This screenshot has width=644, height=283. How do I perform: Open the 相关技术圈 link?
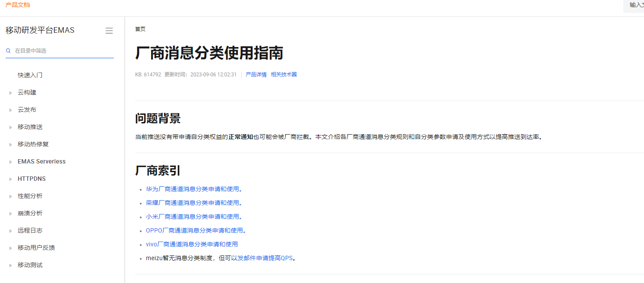coord(284,75)
